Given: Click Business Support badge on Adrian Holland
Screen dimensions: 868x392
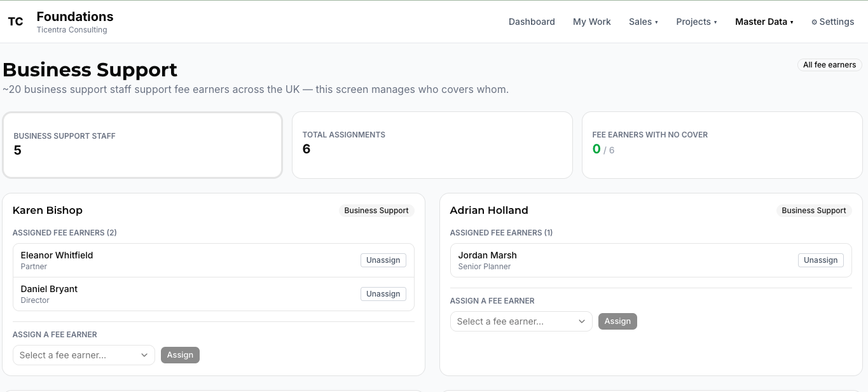Looking at the screenshot, I should (x=814, y=211).
